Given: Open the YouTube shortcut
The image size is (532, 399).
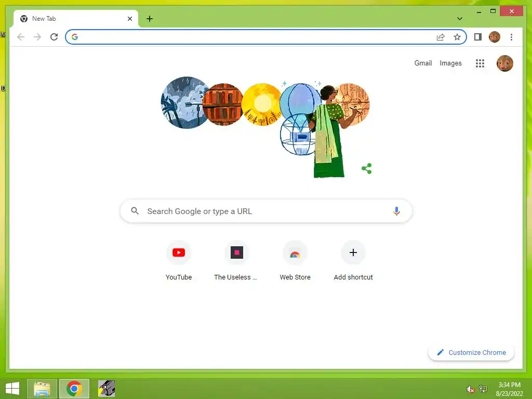Looking at the screenshot, I should [x=179, y=261].
